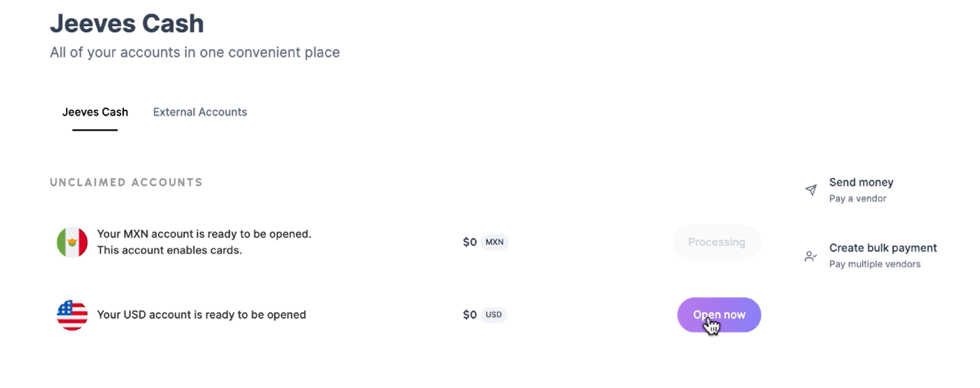Click the paper plane Send money icon
Image resolution: width=980 pixels, height=388 pixels.
(x=811, y=190)
